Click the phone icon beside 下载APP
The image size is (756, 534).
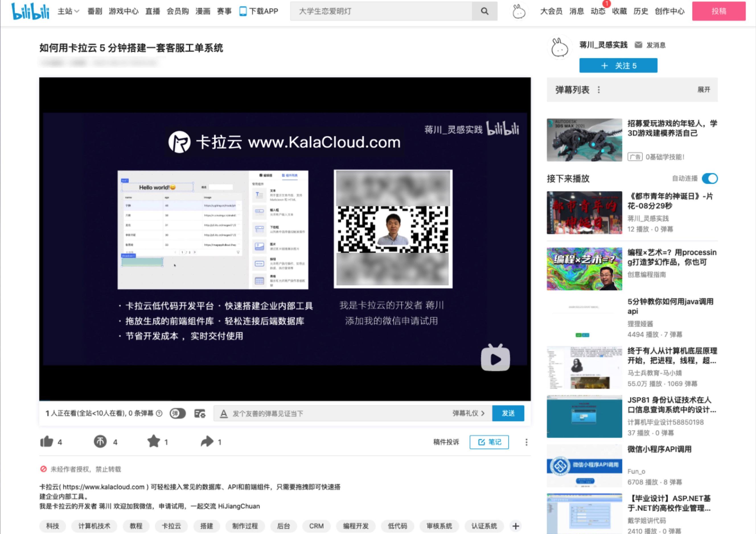(243, 11)
